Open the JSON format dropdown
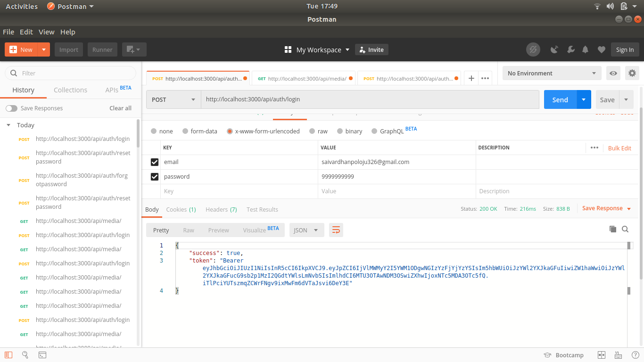644x362 pixels. click(x=306, y=230)
